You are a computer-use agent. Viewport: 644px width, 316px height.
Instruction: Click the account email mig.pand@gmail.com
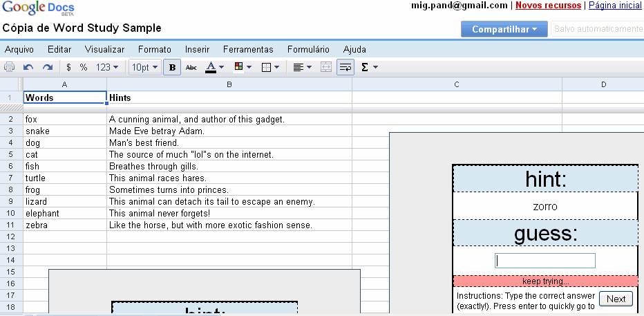pyautogui.click(x=460, y=6)
